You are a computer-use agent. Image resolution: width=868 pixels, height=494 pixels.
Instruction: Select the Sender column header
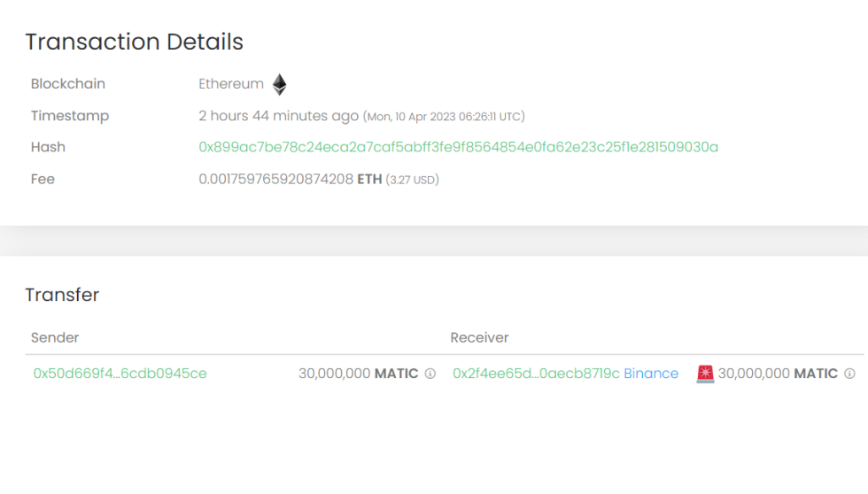pos(55,337)
